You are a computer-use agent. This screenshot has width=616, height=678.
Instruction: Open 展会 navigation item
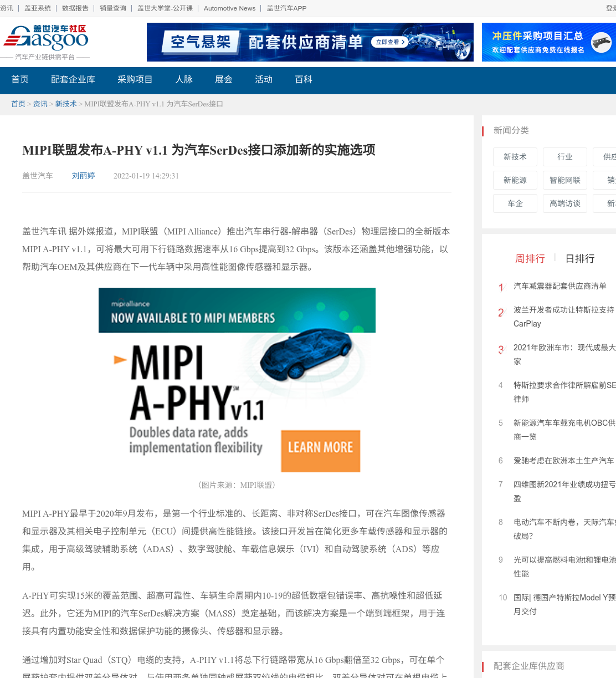(x=224, y=79)
